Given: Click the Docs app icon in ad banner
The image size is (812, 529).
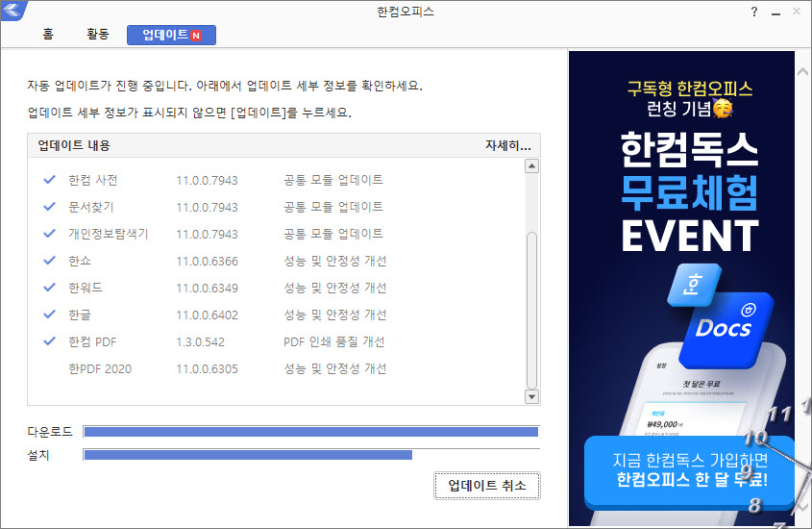Looking at the screenshot, I should [x=726, y=330].
